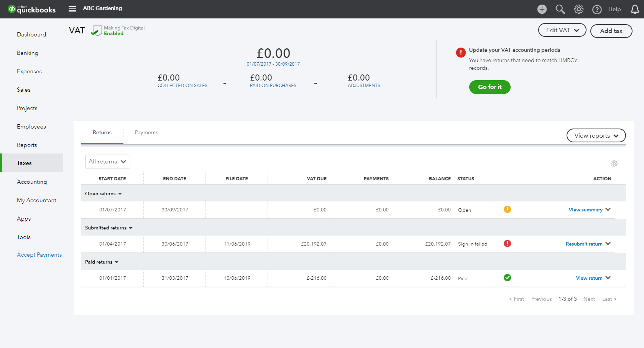Click the Sign in failed status

click(473, 244)
